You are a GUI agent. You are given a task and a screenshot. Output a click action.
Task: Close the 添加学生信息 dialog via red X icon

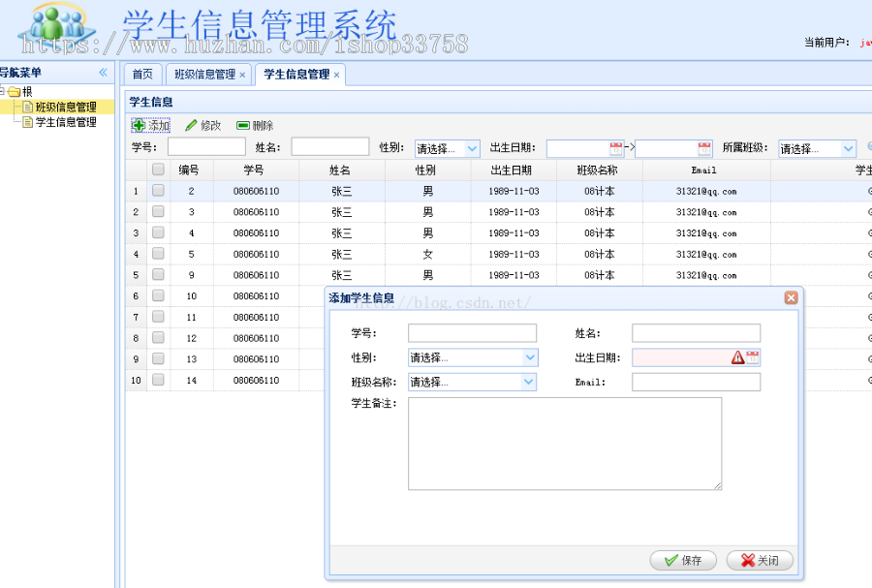791,297
